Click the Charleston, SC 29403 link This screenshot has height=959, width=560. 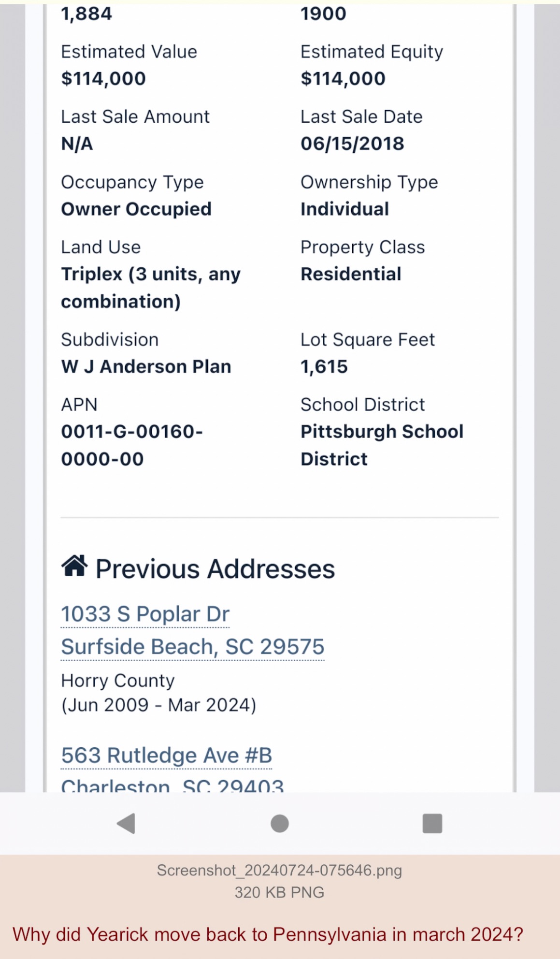point(172,785)
